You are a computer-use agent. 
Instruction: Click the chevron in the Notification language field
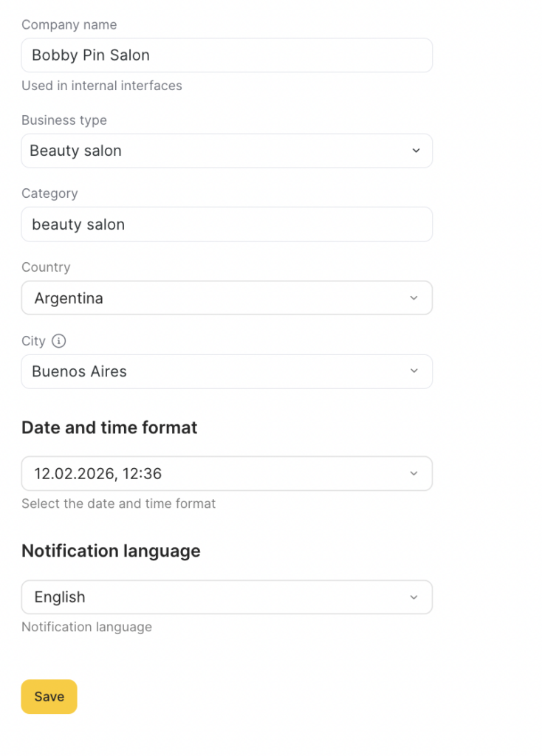pos(414,597)
